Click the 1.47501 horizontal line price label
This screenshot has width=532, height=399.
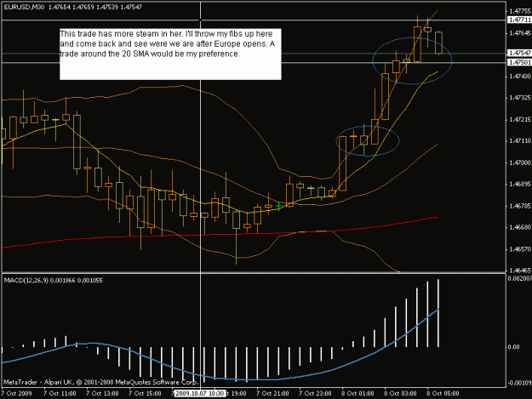pos(519,62)
